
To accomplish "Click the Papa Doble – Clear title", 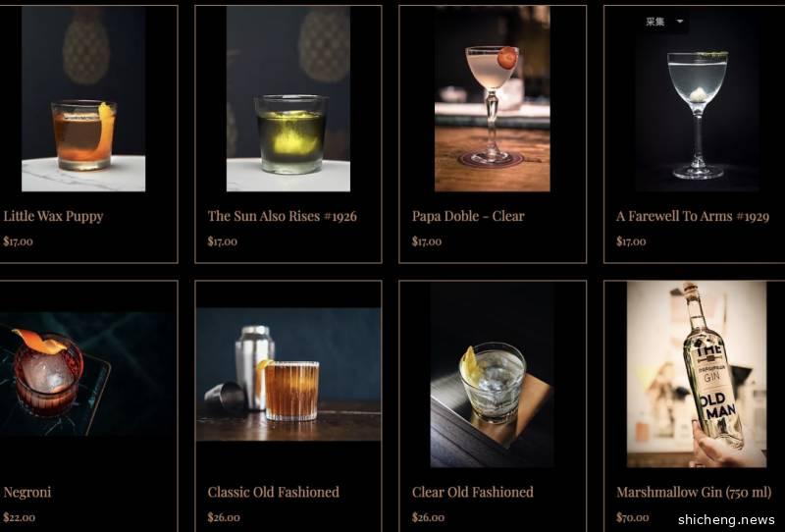I will click(468, 216).
